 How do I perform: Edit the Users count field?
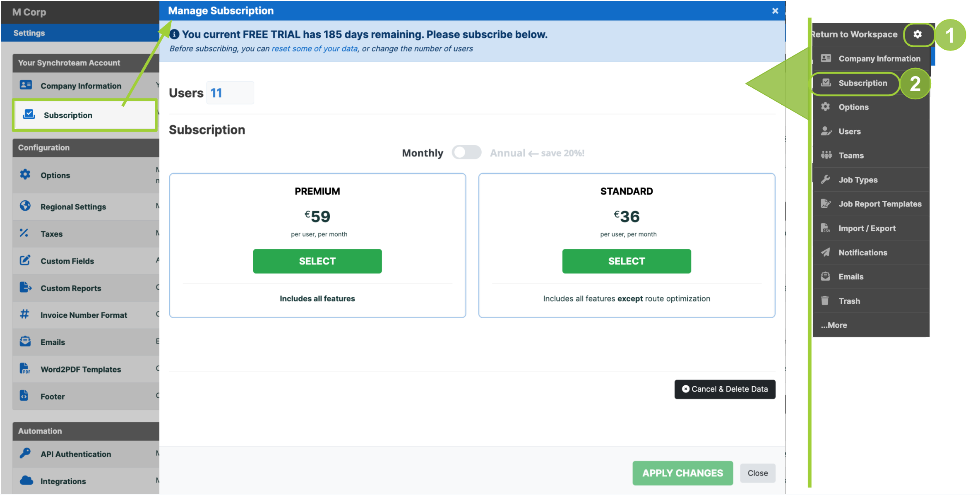pyautogui.click(x=230, y=93)
